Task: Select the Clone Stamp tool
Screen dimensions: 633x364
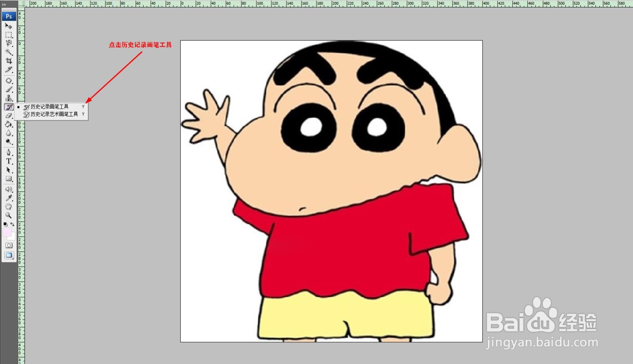Action: 9,98
